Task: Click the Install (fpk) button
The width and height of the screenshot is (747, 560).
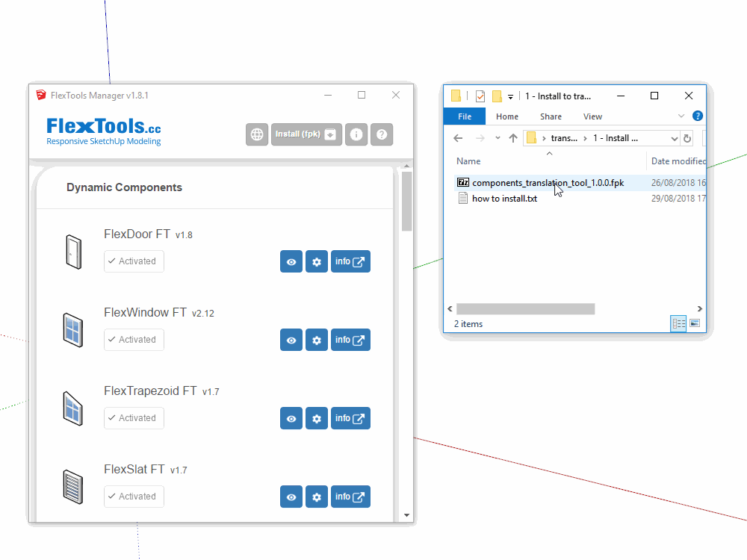Action: (x=306, y=134)
